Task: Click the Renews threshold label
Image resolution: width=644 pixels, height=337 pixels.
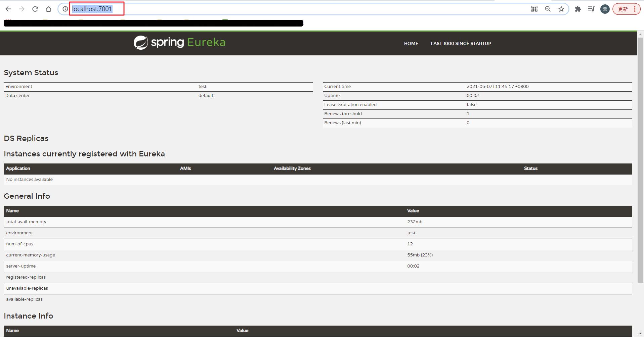Action: coord(343,113)
